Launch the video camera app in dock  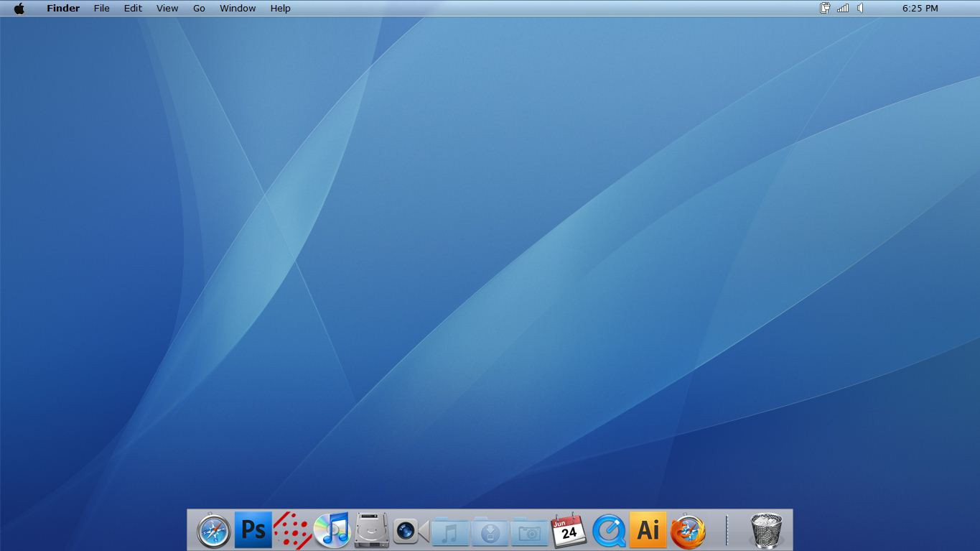click(x=411, y=531)
